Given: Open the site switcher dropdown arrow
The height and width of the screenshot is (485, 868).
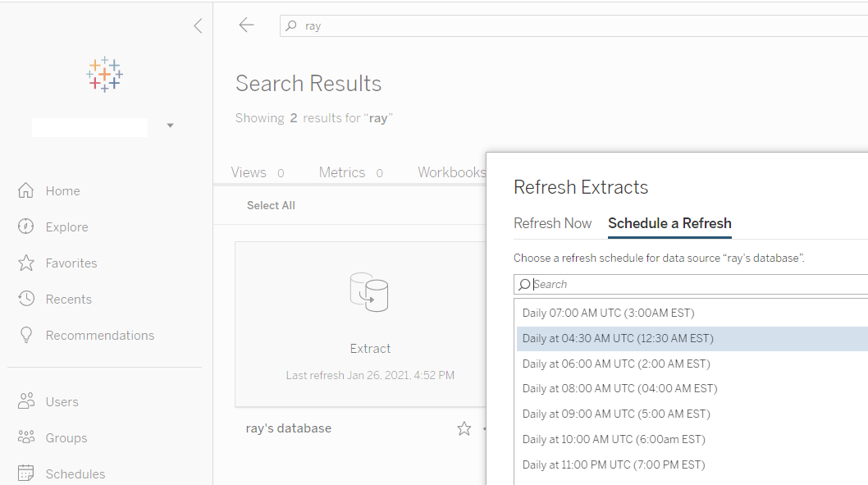Looking at the screenshot, I should click(170, 126).
